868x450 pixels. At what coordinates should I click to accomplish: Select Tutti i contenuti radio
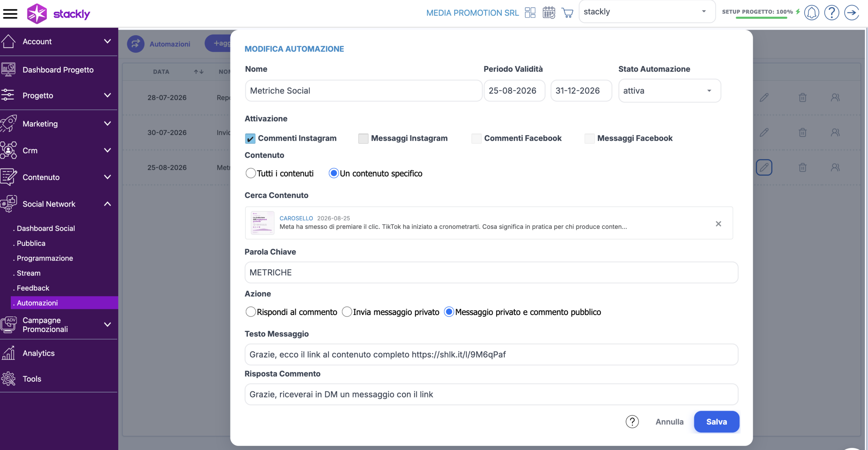pos(251,173)
